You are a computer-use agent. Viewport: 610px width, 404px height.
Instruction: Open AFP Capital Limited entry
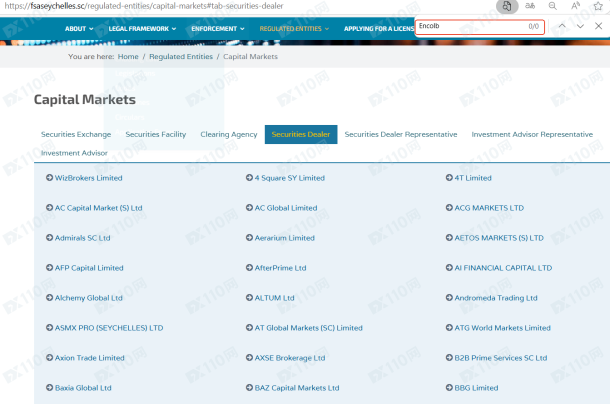point(89,268)
